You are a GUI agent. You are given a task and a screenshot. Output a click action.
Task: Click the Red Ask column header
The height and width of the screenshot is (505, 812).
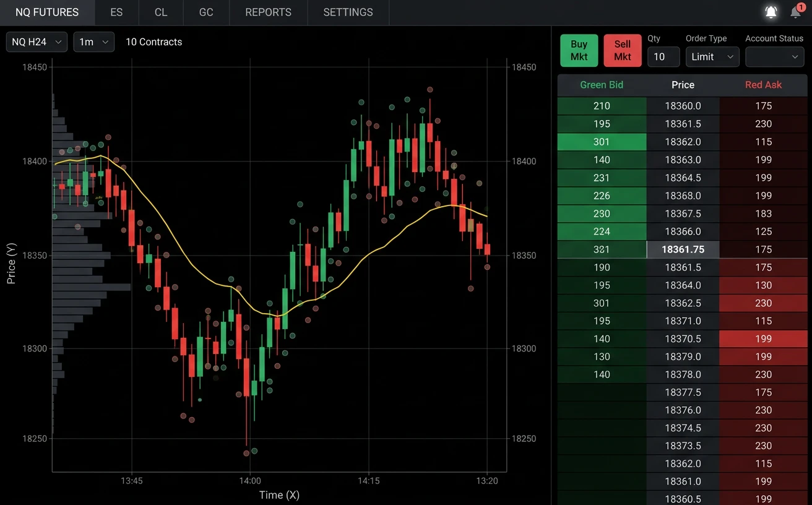tap(763, 85)
